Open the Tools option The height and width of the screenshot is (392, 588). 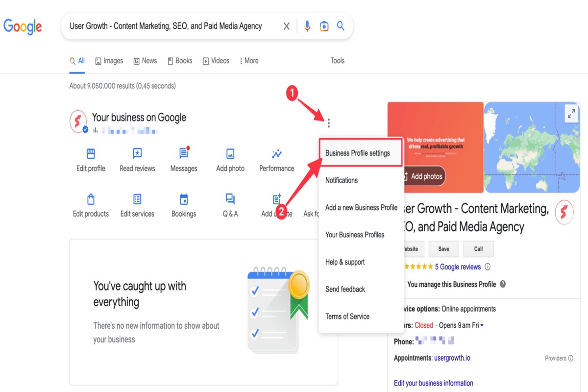(x=338, y=61)
